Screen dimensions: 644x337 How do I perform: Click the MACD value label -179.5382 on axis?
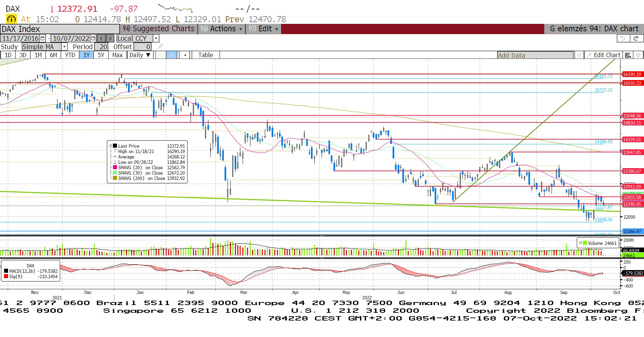pos(633,273)
